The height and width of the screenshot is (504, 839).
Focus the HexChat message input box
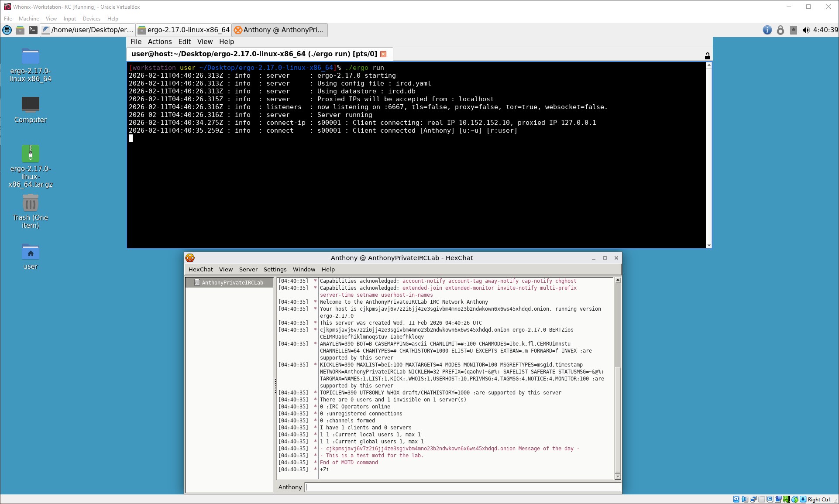tap(462, 487)
